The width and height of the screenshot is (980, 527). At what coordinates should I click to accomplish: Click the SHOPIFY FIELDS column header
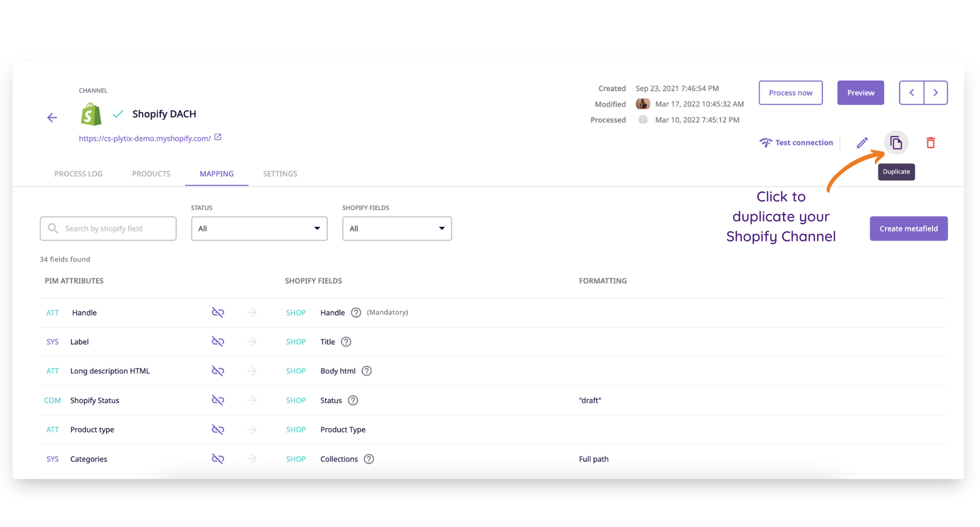pos(313,281)
